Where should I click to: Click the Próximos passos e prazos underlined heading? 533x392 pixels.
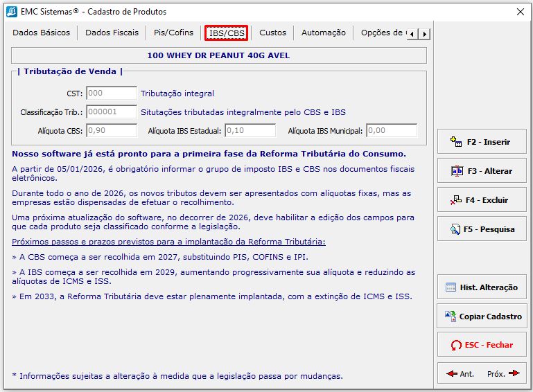click(x=168, y=242)
